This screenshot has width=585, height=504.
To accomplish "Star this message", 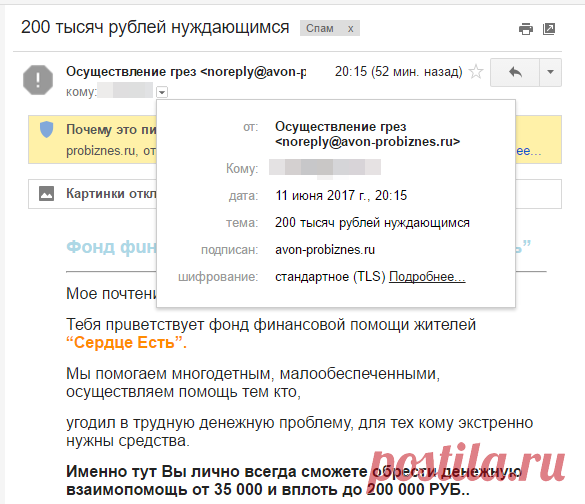I will tap(476, 72).
